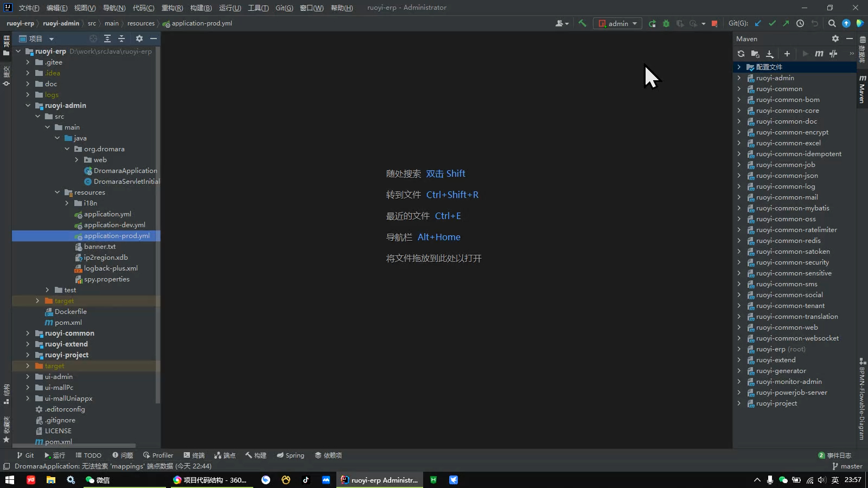
Task: Select logback-plus.xml file
Action: (111, 268)
